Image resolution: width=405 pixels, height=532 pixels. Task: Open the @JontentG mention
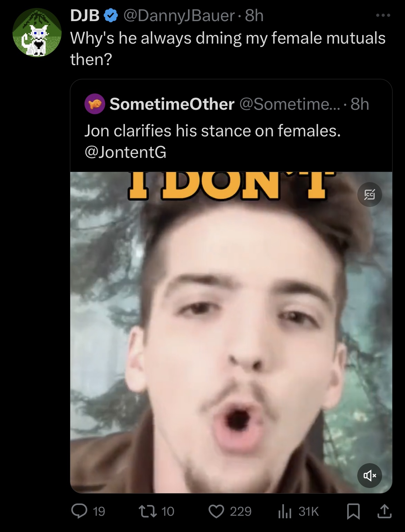coord(125,152)
